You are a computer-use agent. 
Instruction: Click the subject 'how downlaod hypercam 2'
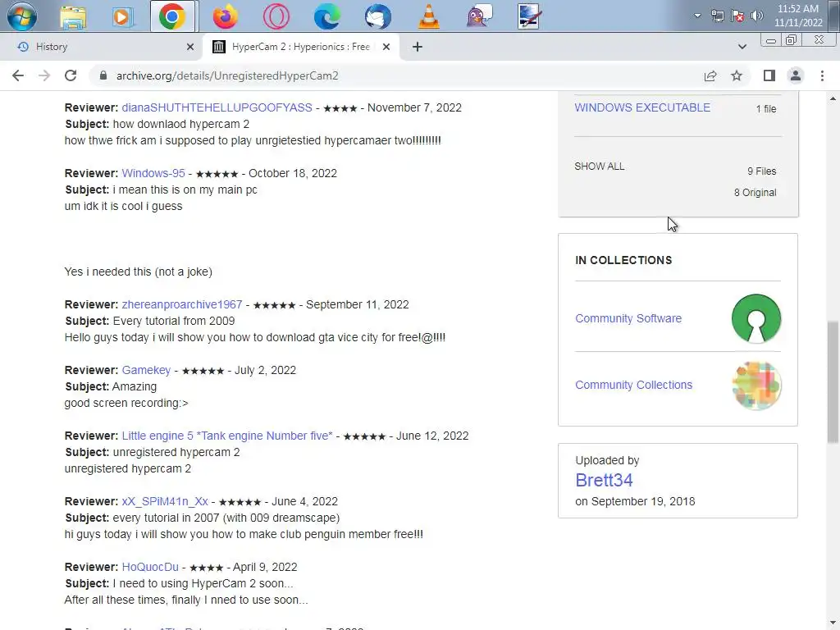pyautogui.click(x=181, y=125)
